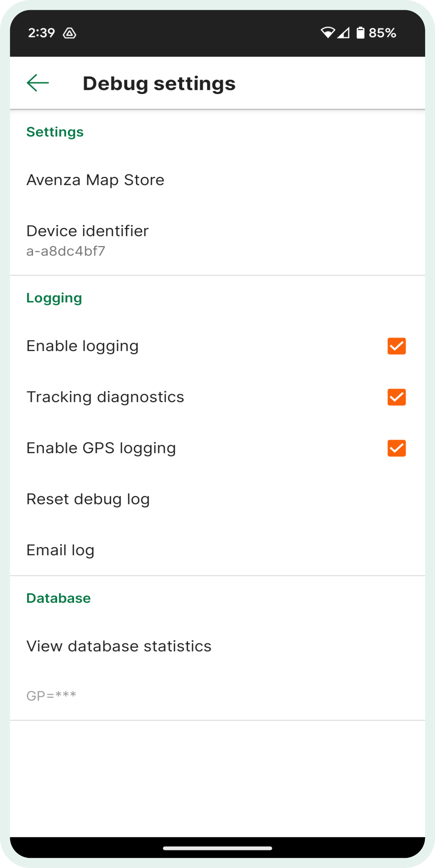The width and height of the screenshot is (435, 868).
Task: Click the alarm icon next to the clock
Action: pos(70,33)
